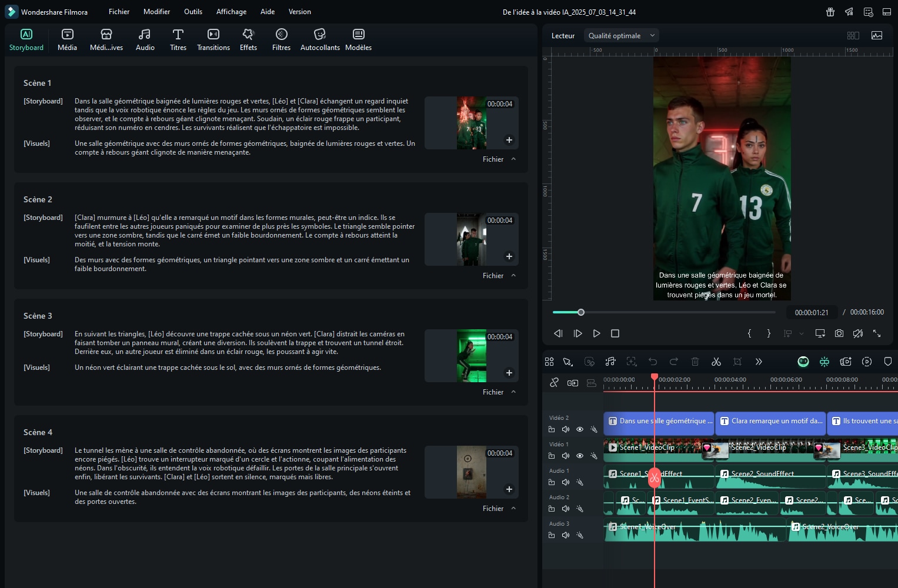The width and height of the screenshot is (898, 588).
Task: Select the Scène 3 green neon thumbnail
Action: [472, 356]
